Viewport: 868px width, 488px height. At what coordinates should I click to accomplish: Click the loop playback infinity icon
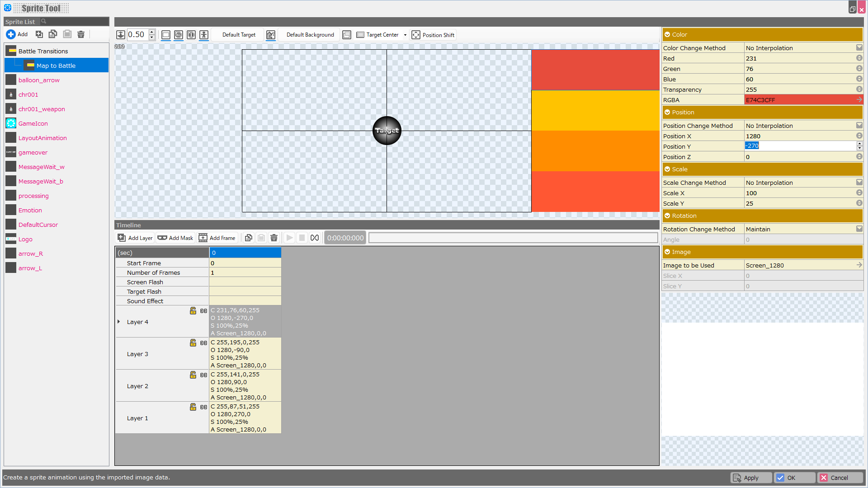tap(315, 238)
